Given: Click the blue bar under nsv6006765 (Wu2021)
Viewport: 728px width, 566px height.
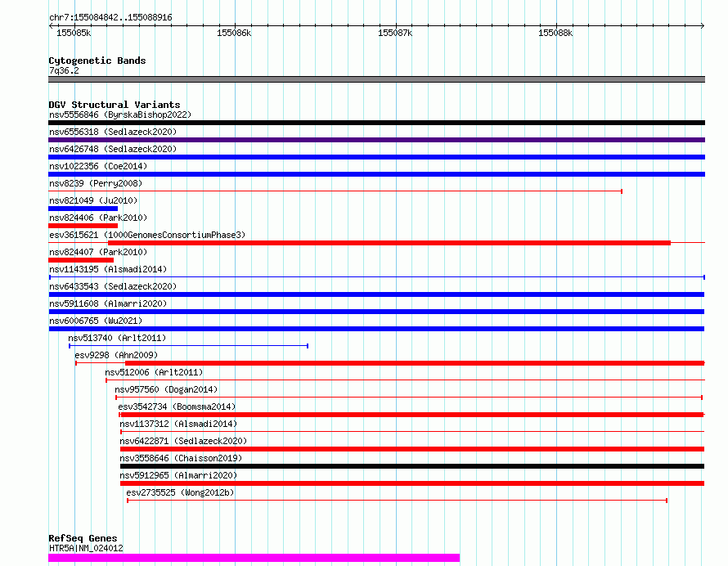Looking at the screenshot, I should point(376,329).
